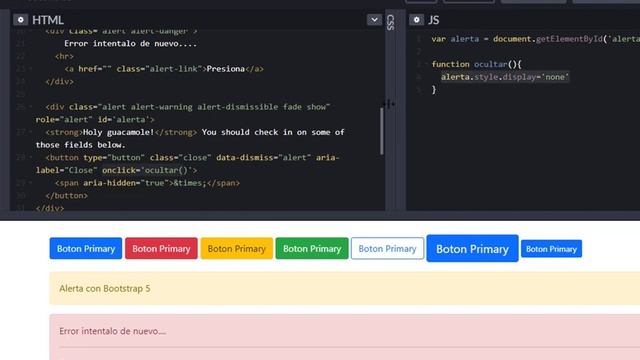Screen dimensions: 640x360
Task: Fold the alert-link anchor code line
Action: point(31,69)
